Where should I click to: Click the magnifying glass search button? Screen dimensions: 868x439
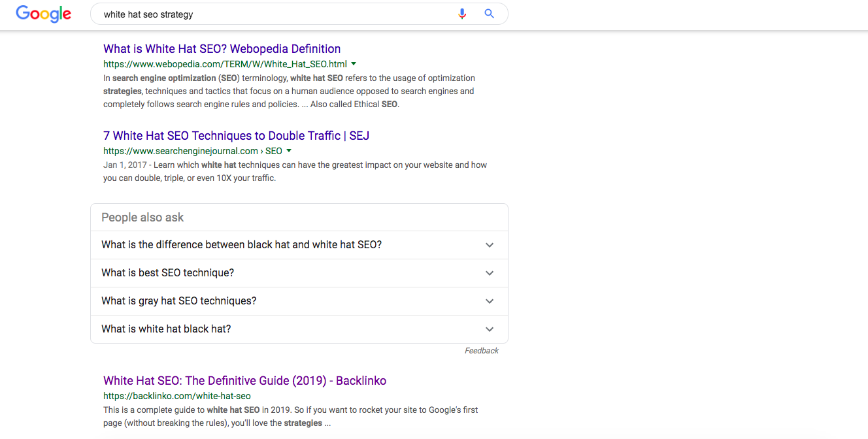489,14
